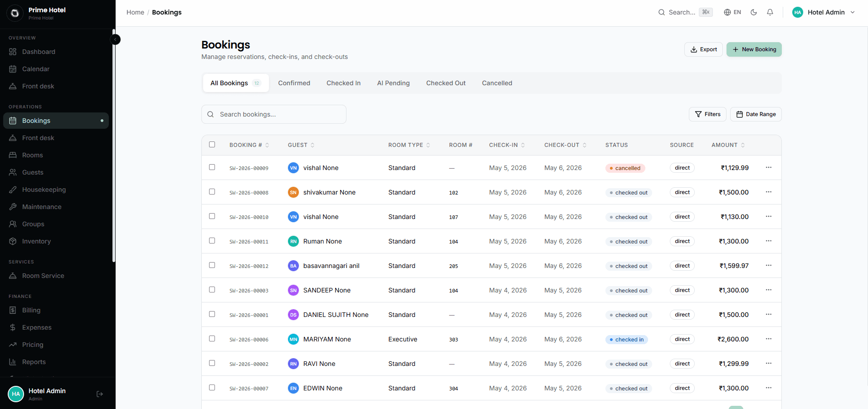This screenshot has width=868, height=409.
Task: Go to Groups section
Action: pos(56,224)
